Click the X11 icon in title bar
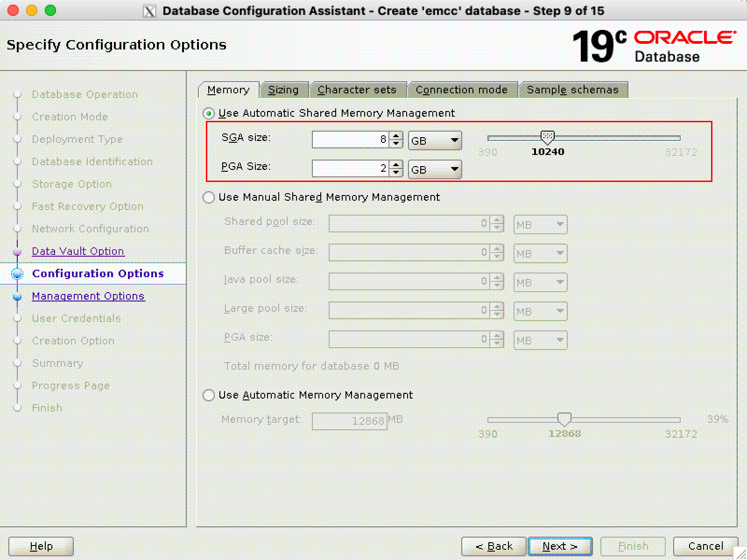Viewport: 747px width, 560px height. tap(149, 11)
